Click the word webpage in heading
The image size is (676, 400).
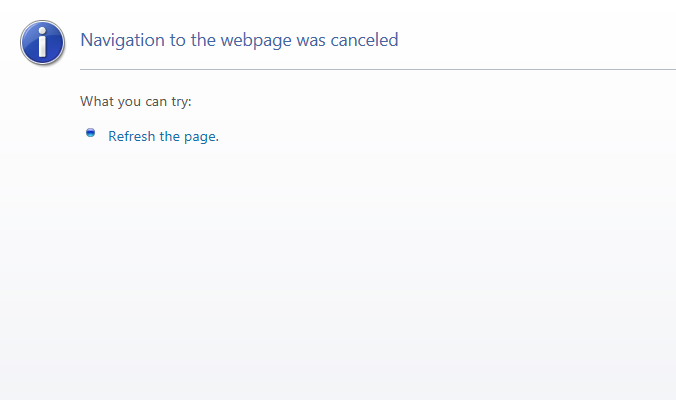[256, 41]
